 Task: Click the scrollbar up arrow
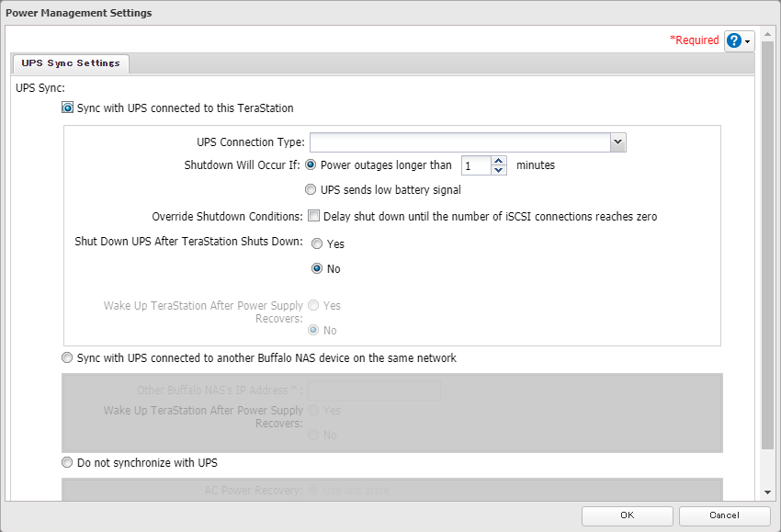[x=767, y=33]
